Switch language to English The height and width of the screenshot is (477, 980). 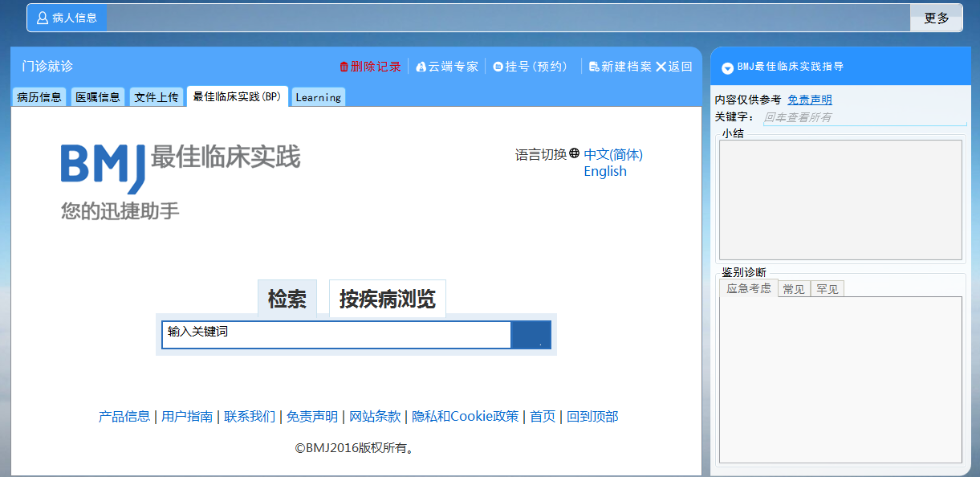tap(605, 171)
